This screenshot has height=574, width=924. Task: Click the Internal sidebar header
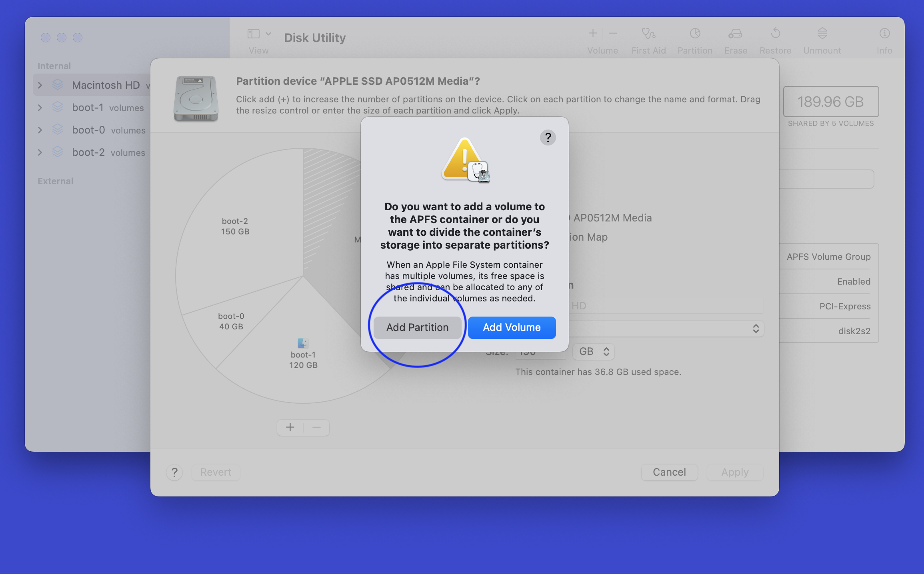(54, 66)
